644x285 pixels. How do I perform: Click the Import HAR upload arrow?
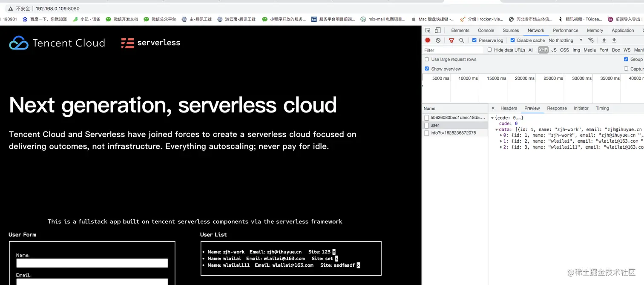coord(604,40)
